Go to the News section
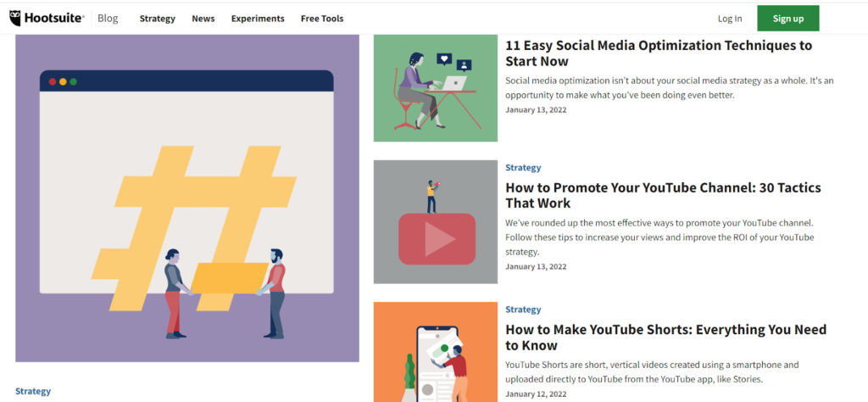 203,19
